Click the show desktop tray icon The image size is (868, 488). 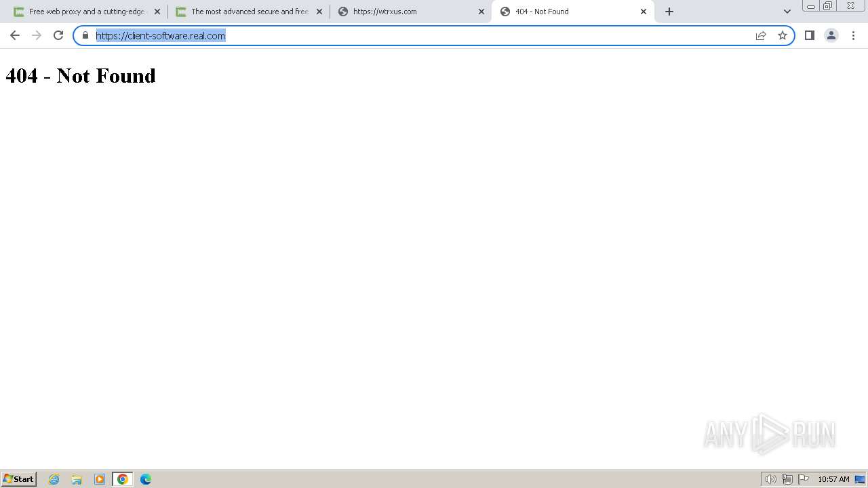[x=860, y=479]
